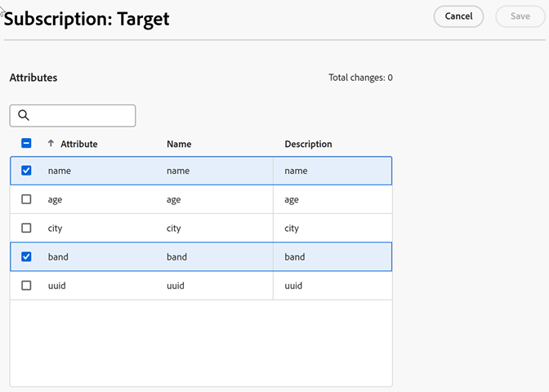The height and width of the screenshot is (392, 549).
Task: Click the band row's Name cell
Action: 176,256
